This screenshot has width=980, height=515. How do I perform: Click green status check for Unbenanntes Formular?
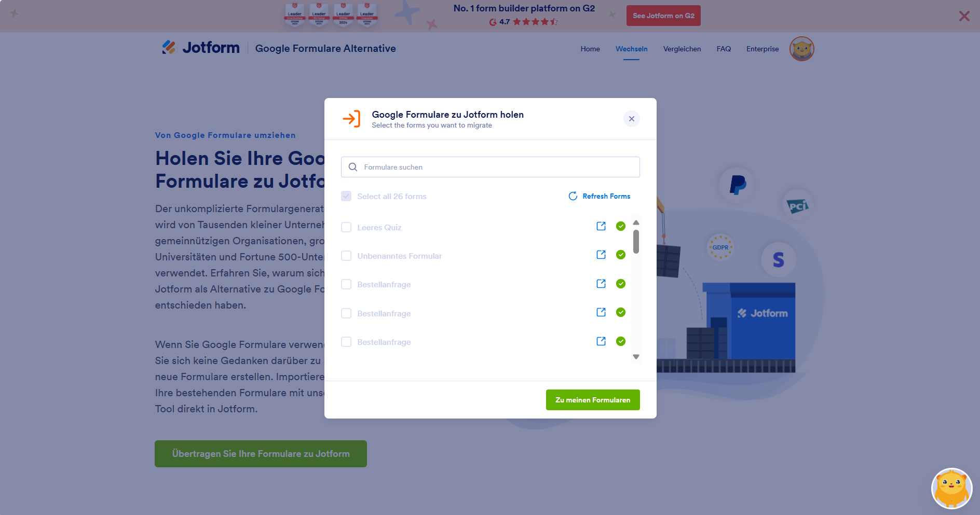pyautogui.click(x=621, y=255)
